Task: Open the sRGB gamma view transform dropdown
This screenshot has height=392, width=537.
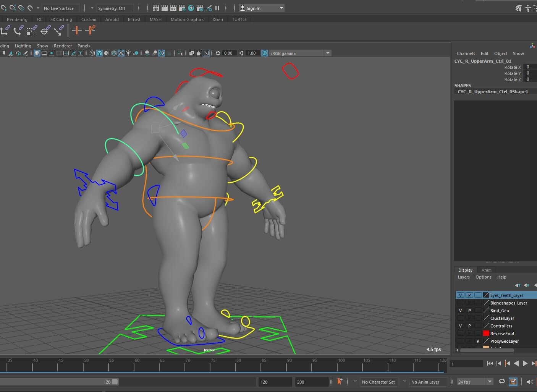Action: [x=328, y=53]
